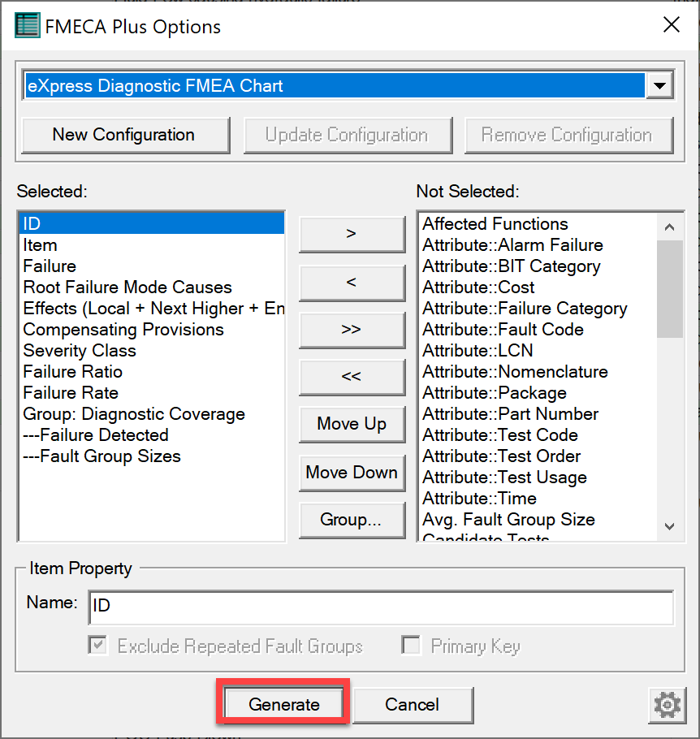Select Attribute::Nomenclature item
The height and width of the screenshot is (739, 700).
click(538, 372)
